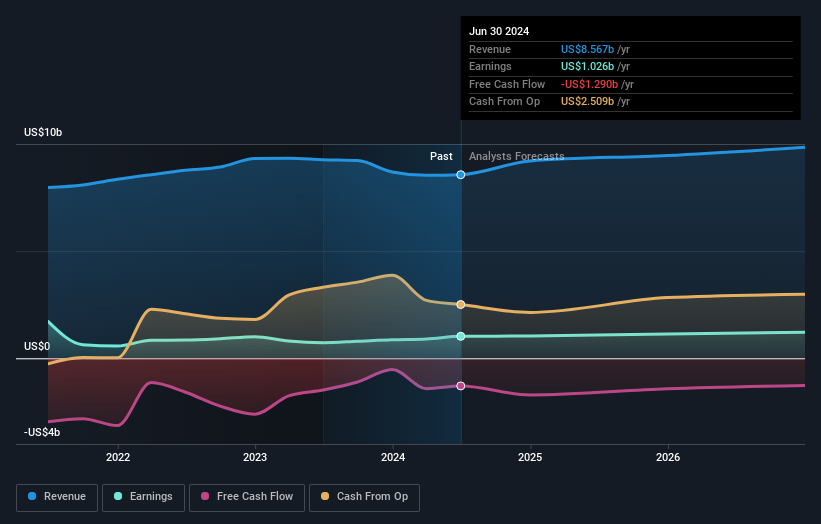Click the Cash From Op data point marker
The width and height of the screenshot is (821, 524).
click(x=461, y=305)
